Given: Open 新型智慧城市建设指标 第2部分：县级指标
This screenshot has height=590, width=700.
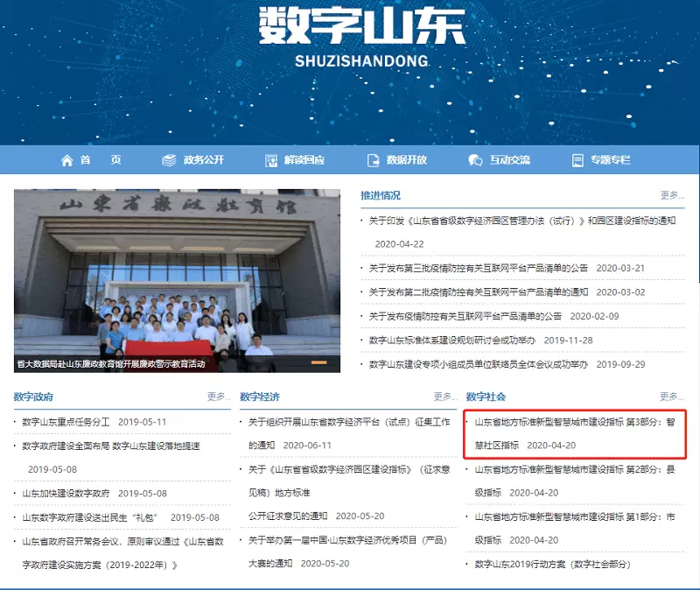Looking at the screenshot, I should tap(575, 481).
